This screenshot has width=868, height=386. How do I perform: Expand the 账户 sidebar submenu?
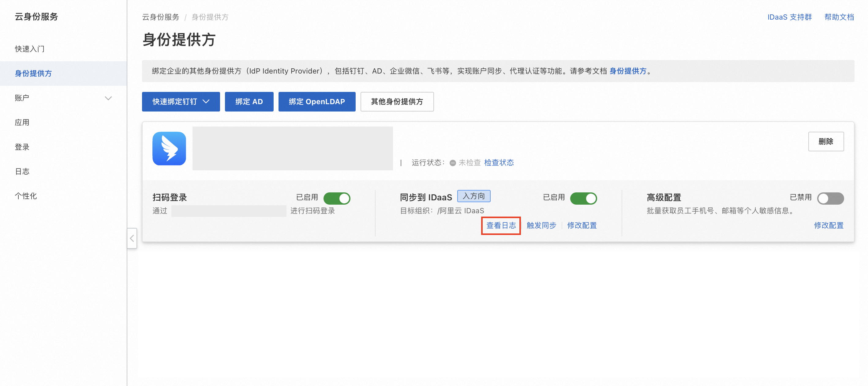pos(108,98)
